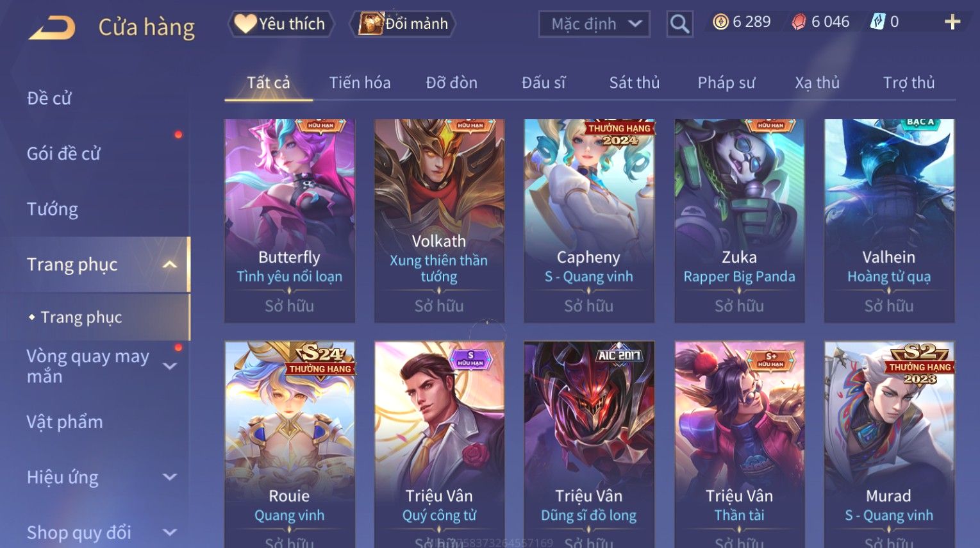Image resolution: width=980 pixels, height=548 pixels.
Task: Open Tướng in the sidebar
Action: (x=53, y=209)
